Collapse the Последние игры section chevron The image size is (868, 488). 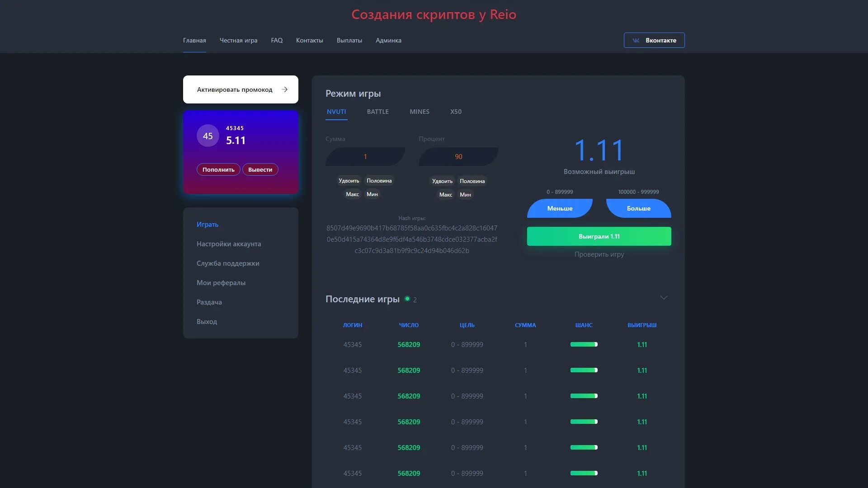click(664, 297)
